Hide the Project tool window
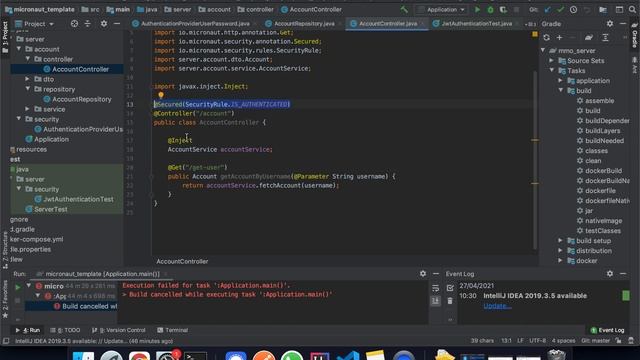The width and height of the screenshot is (640, 360). [x=117, y=24]
